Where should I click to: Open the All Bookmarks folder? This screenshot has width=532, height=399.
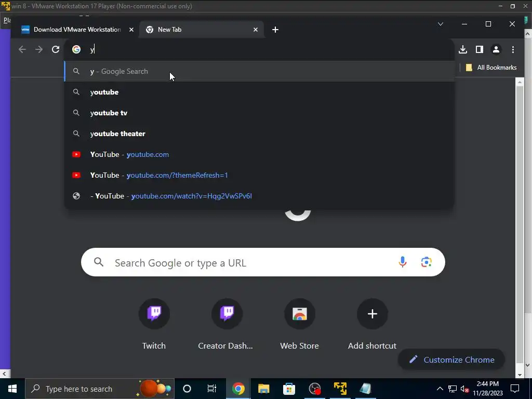pyautogui.click(x=491, y=68)
